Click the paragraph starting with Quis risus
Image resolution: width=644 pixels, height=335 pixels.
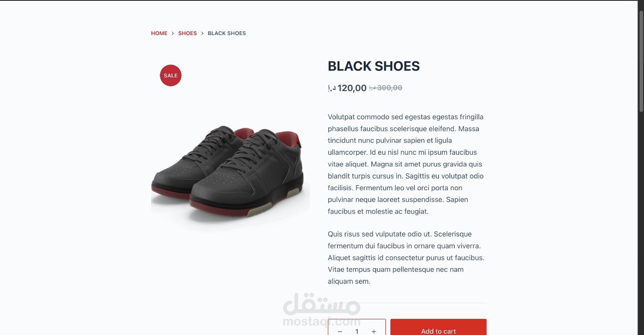[x=406, y=258]
